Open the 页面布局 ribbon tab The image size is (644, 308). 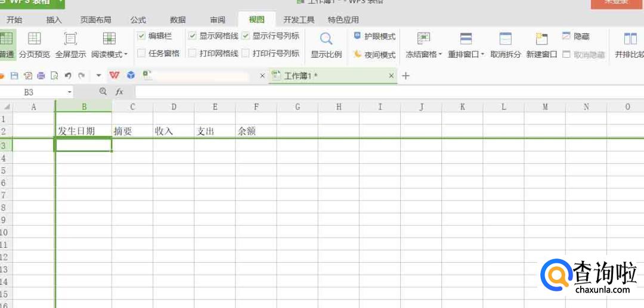click(x=95, y=20)
